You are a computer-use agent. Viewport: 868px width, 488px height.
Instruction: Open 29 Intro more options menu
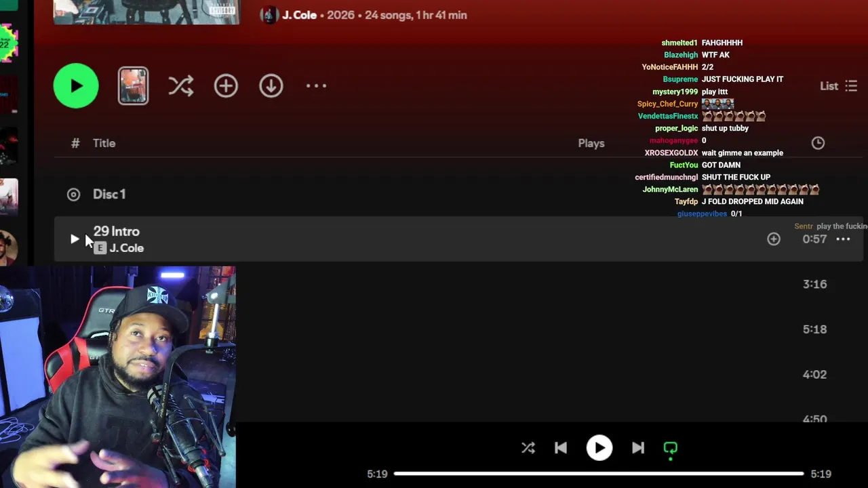pyautogui.click(x=843, y=239)
